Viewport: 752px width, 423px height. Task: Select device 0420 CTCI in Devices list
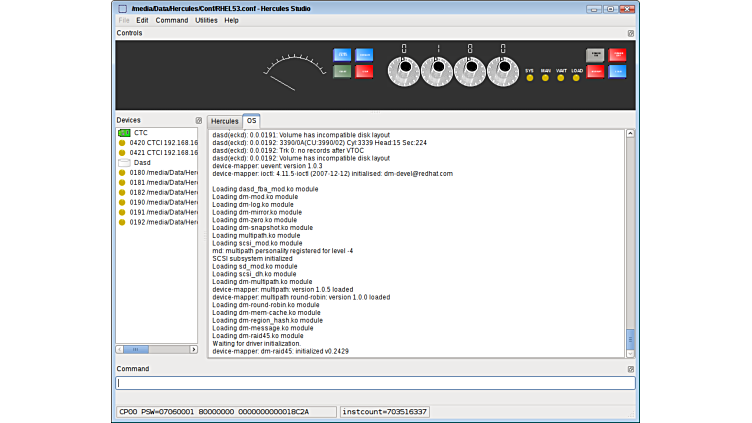tap(160, 142)
